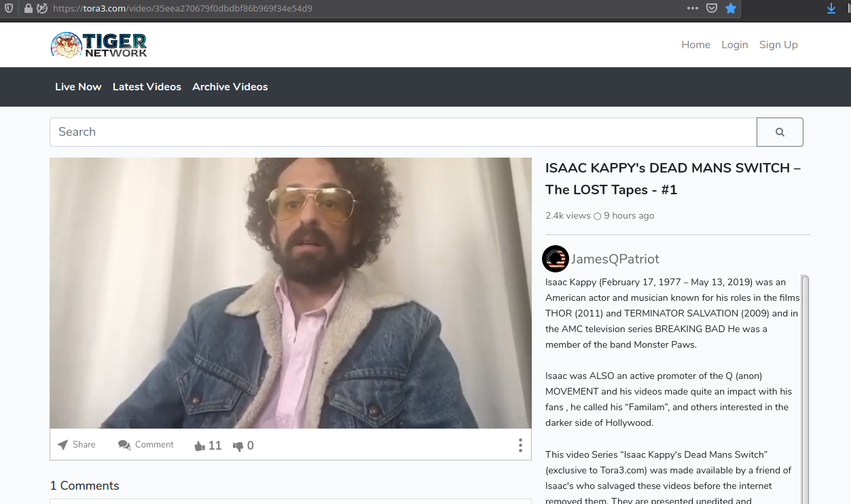
Task: Click the thumbs down dislike icon
Action: coord(238,446)
